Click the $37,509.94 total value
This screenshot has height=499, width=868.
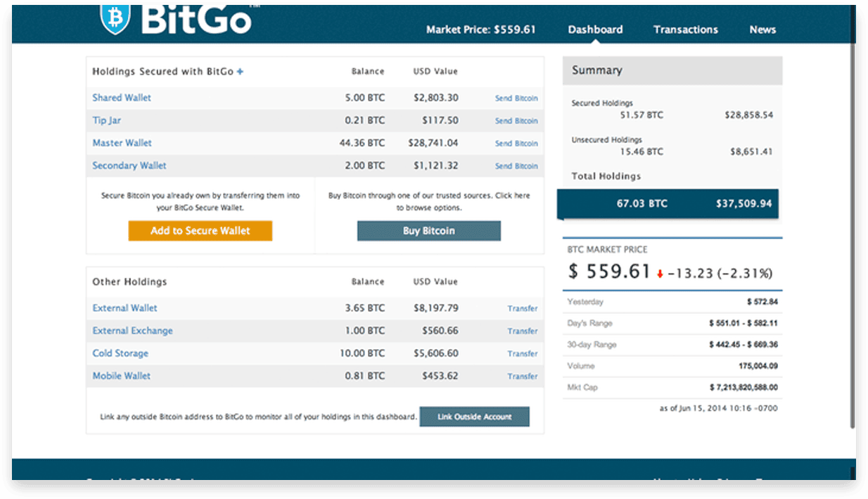pos(744,203)
